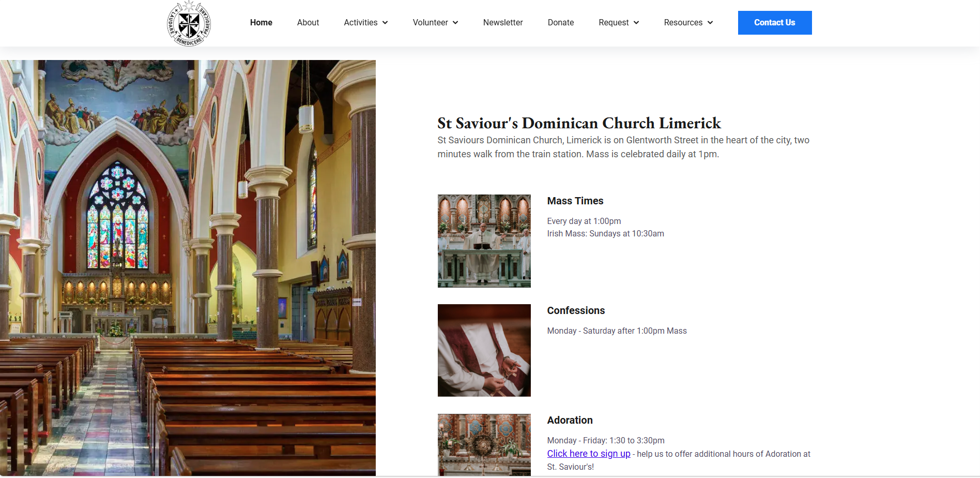Select the Confessions heading
Image resolution: width=980 pixels, height=478 pixels.
(576, 310)
